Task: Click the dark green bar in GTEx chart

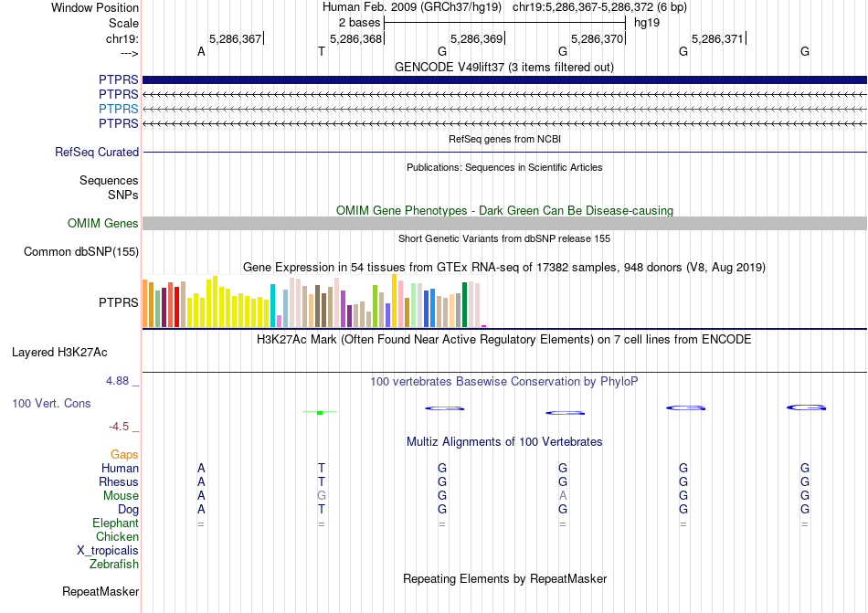Action: point(464,305)
